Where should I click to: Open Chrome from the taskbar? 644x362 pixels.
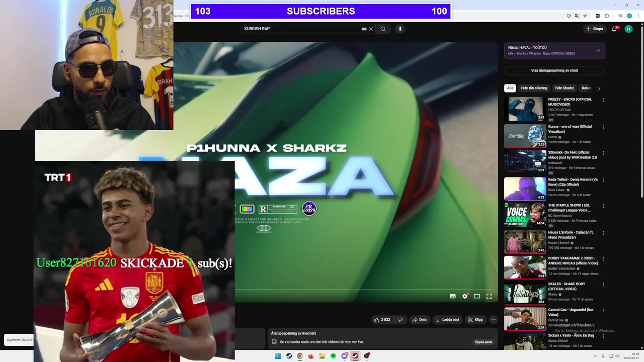(300, 356)
